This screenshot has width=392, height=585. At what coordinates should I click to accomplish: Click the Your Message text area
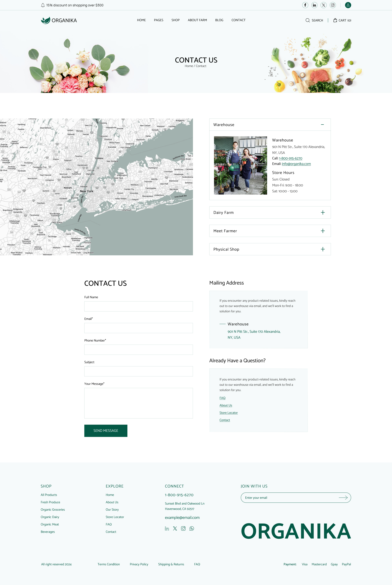point(138,403)
